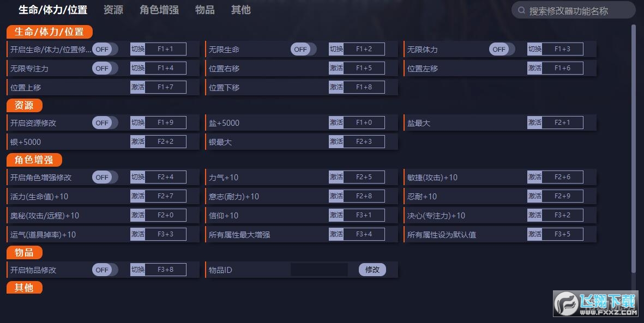This screenshot has height=323, width=644.
Task: Switch on 开启物品修改 toggle
Action: pos(105,270)
